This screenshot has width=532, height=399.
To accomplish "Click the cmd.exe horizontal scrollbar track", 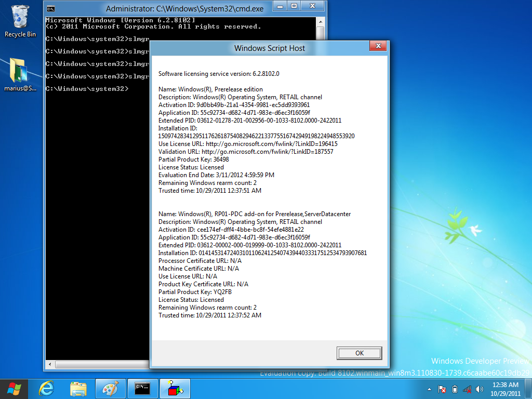I will [102, 364].
